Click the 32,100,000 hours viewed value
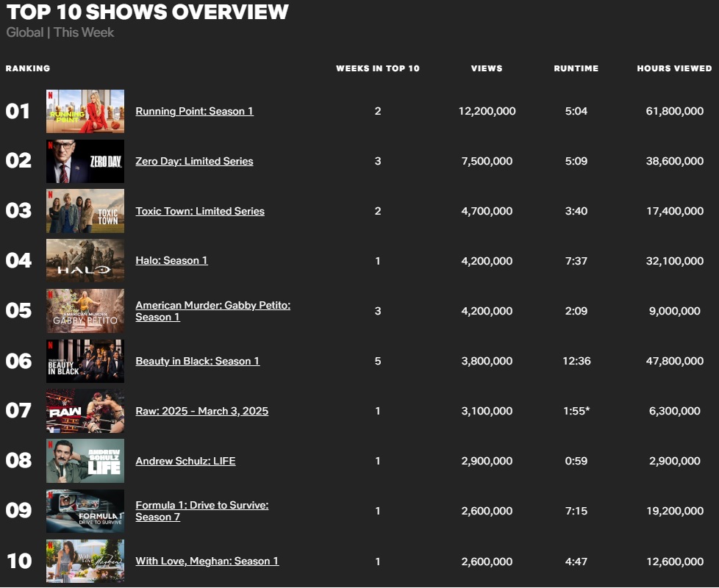 click(x=674, y=261)
